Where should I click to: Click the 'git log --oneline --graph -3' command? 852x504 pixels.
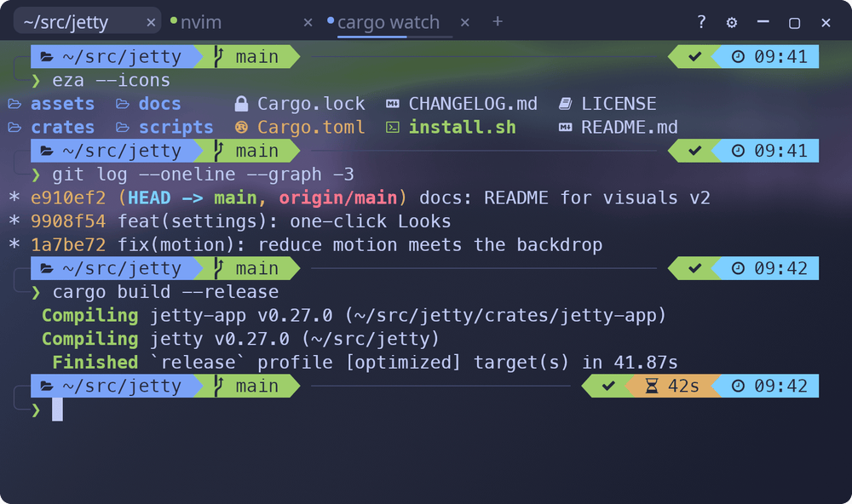[x=204, y=175]
